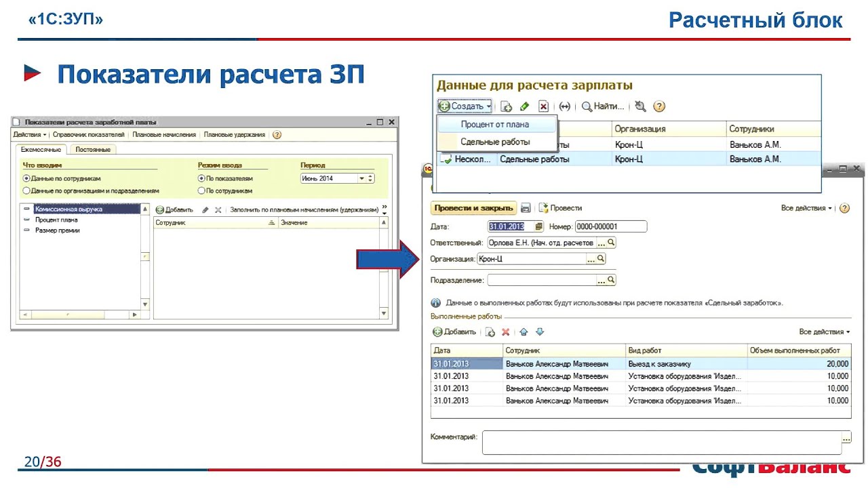Click Справочник показателей menu item
The image size is (868, 488).
pos(89,135)
